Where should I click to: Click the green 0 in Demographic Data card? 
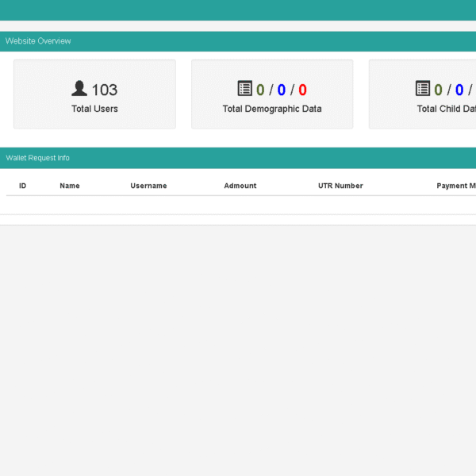tap(260, 90)
